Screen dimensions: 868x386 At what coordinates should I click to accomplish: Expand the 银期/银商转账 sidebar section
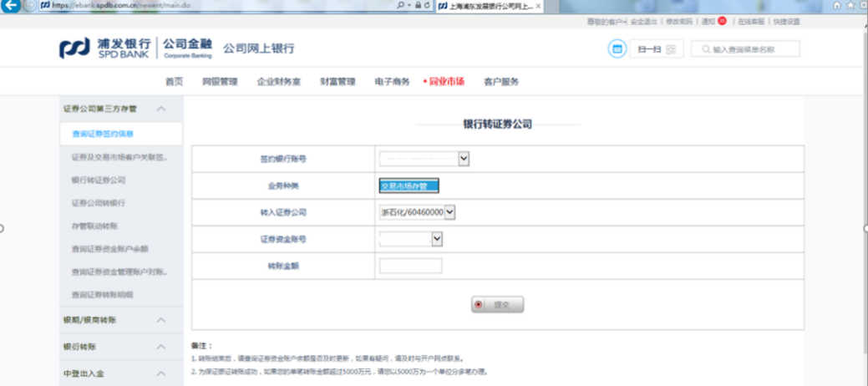coord(161,320)
